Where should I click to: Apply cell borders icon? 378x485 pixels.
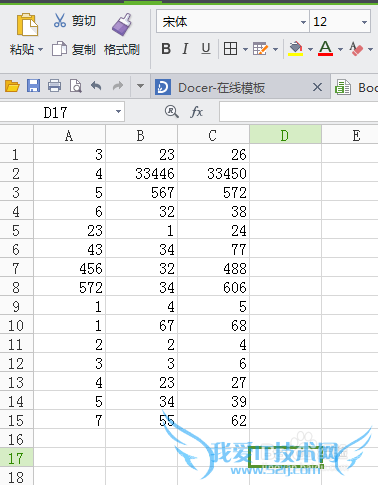pyautogui.click(x=230, y=49)
